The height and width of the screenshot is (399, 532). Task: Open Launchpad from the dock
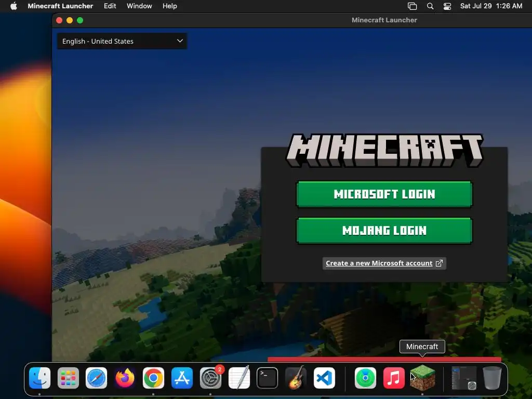pyautogui.click(x=68, y=378)
